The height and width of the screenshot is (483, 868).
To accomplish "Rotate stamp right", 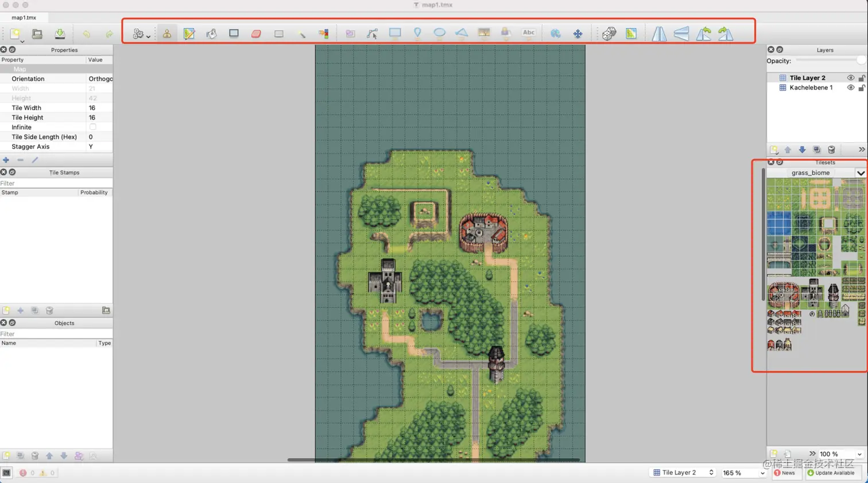I will tap(726, 34).
